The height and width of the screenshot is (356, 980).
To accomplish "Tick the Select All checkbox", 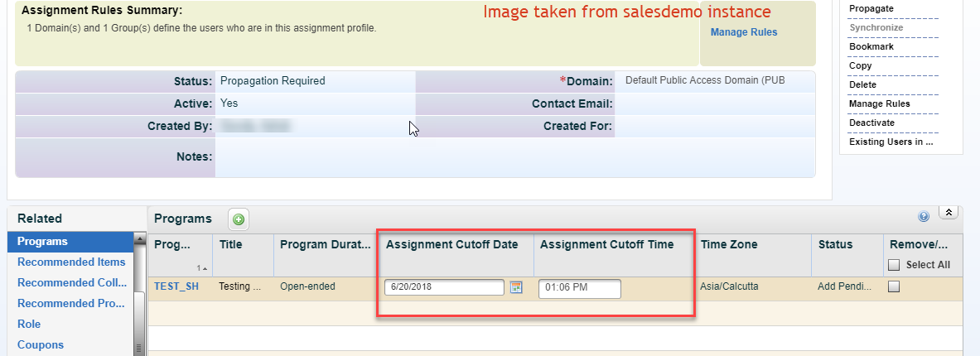I will tap(894, 265).
